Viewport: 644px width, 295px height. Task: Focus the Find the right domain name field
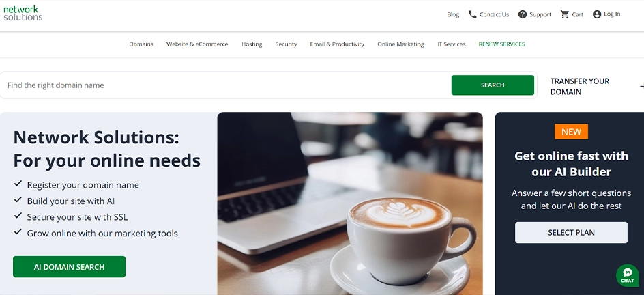click(226, 85)
